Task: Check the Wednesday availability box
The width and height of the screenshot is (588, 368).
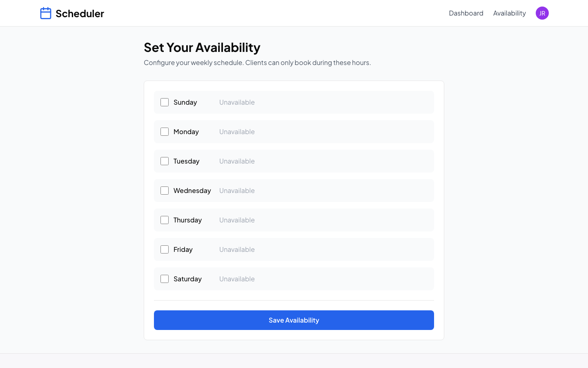Action: (165, 191)
